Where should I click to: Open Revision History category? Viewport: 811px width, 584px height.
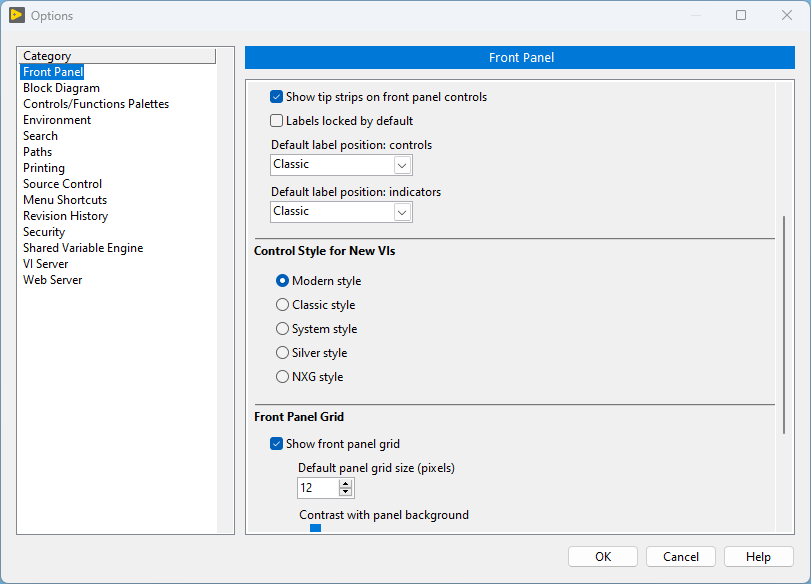coord(66,216)
